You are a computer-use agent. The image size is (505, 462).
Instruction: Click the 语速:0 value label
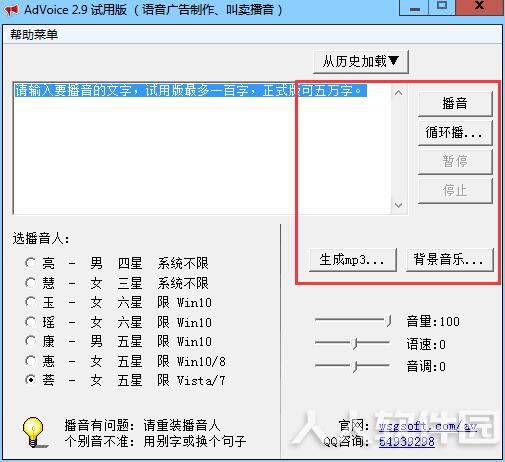pyautogui.click(x=426, y=344)
